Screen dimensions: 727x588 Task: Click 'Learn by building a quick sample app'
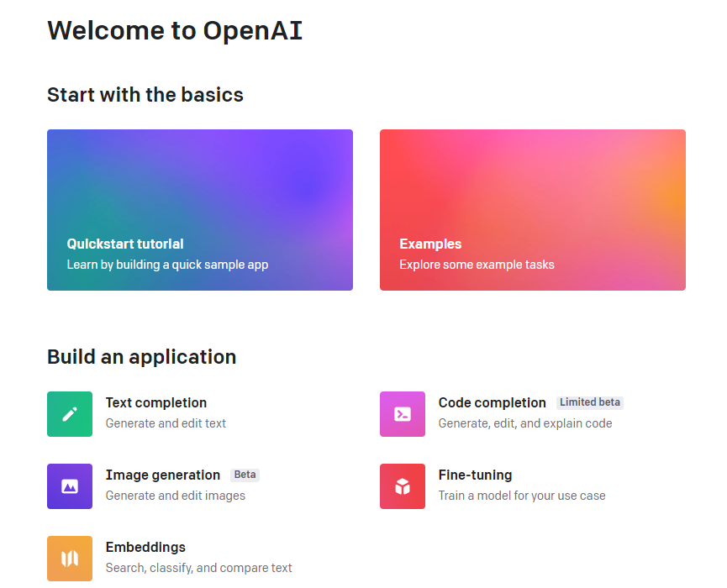point(167,265)
